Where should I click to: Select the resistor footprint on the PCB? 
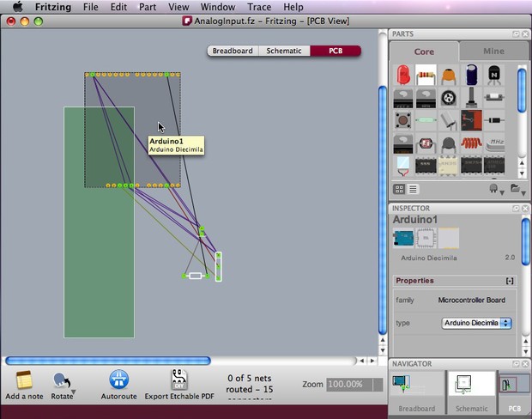(196, 276)
